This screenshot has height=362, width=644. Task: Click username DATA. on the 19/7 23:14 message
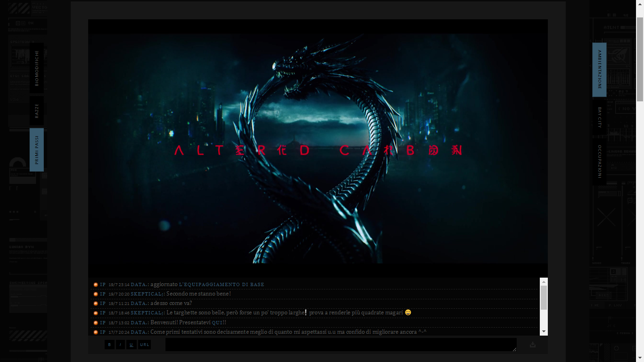(139, 285)
